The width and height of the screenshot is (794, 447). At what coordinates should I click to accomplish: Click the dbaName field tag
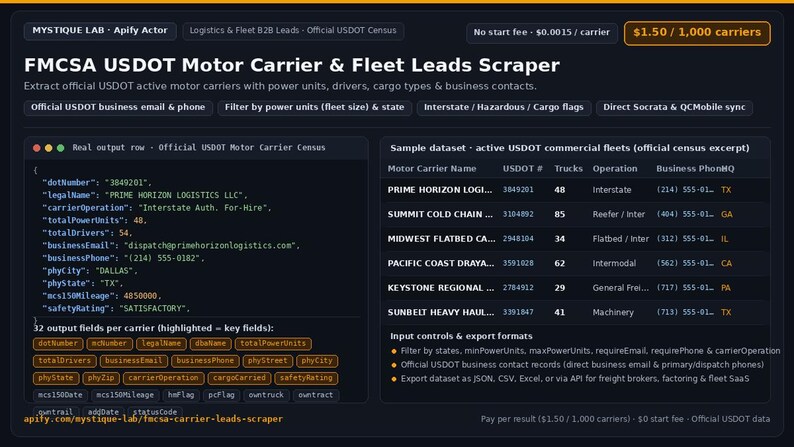pyautogui.click(x=210, y=344)
